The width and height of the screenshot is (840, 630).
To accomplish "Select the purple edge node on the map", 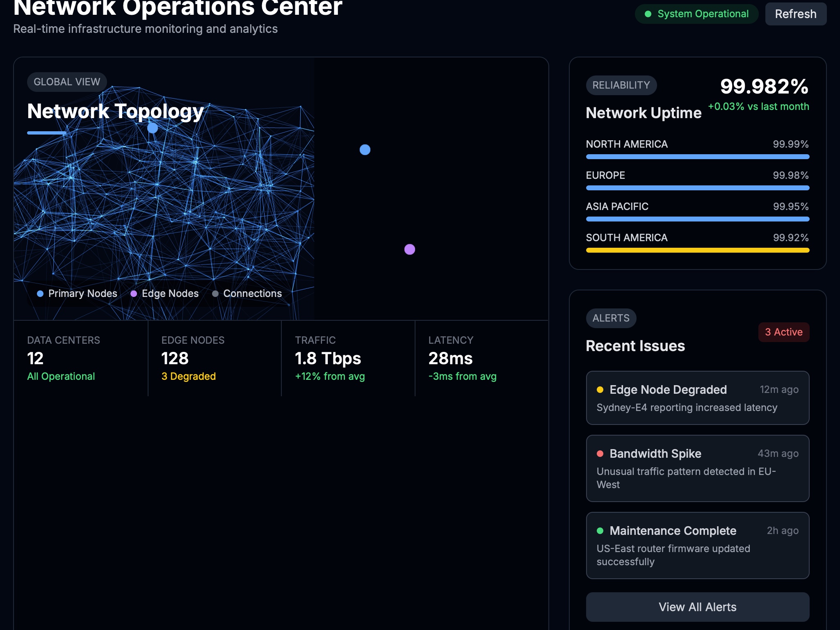I will pos(409,249).
